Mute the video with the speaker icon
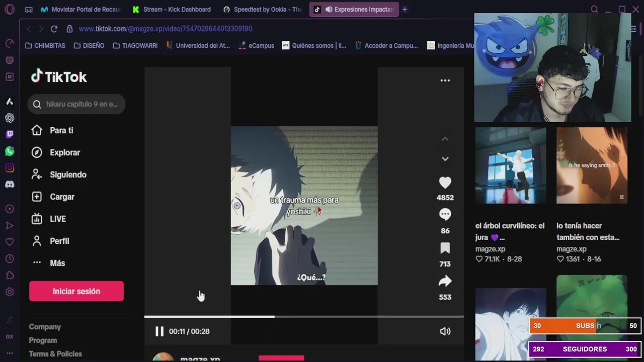The image size is (644, 362). point(445,331)
